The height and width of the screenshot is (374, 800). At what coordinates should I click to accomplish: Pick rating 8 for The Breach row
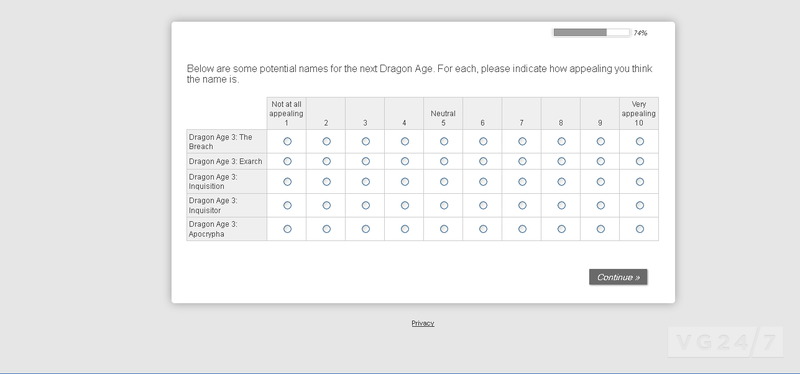(x=561, y=141)
